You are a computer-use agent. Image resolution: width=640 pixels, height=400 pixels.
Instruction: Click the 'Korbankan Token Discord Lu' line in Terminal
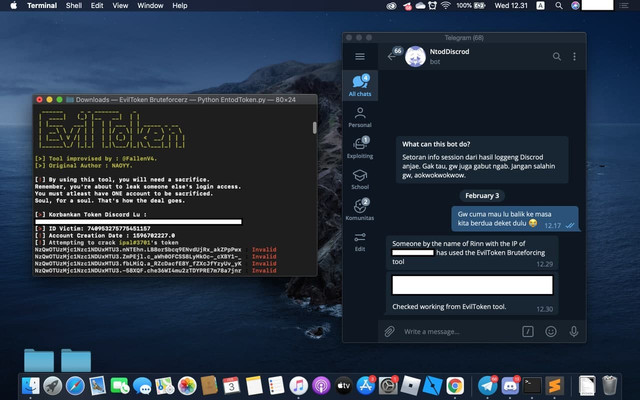pyautogui.click(x=91, y=214)
